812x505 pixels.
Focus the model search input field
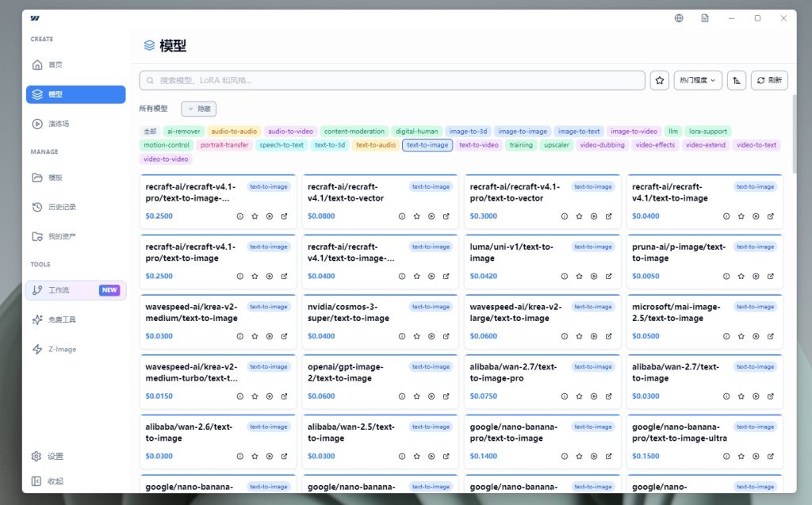tap(392, 80)
